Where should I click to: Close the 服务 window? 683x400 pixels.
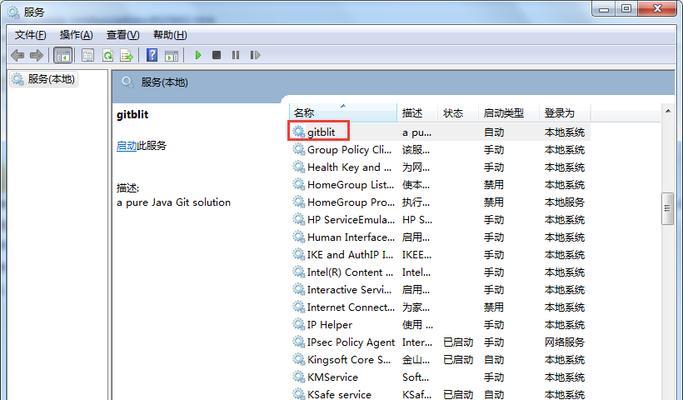point(658,9)
